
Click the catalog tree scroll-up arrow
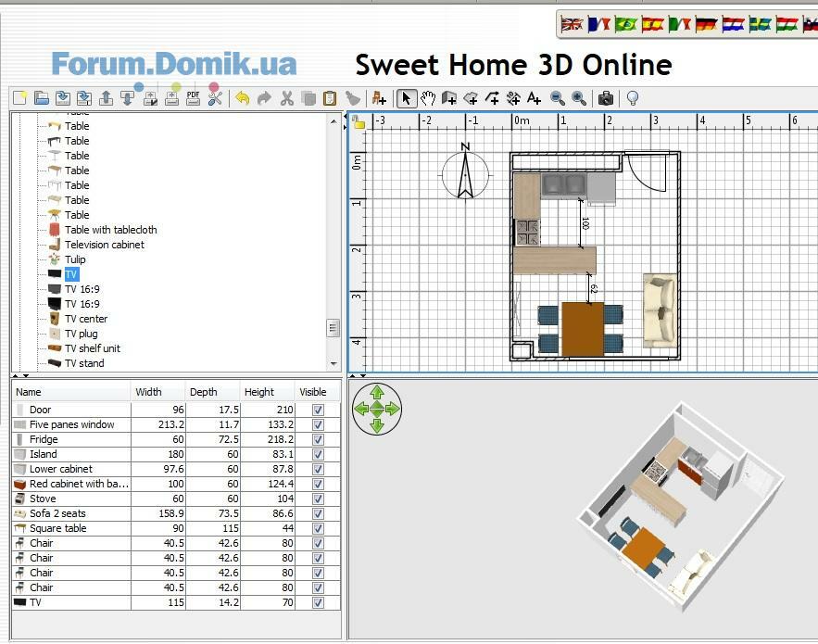coord(333,121)
